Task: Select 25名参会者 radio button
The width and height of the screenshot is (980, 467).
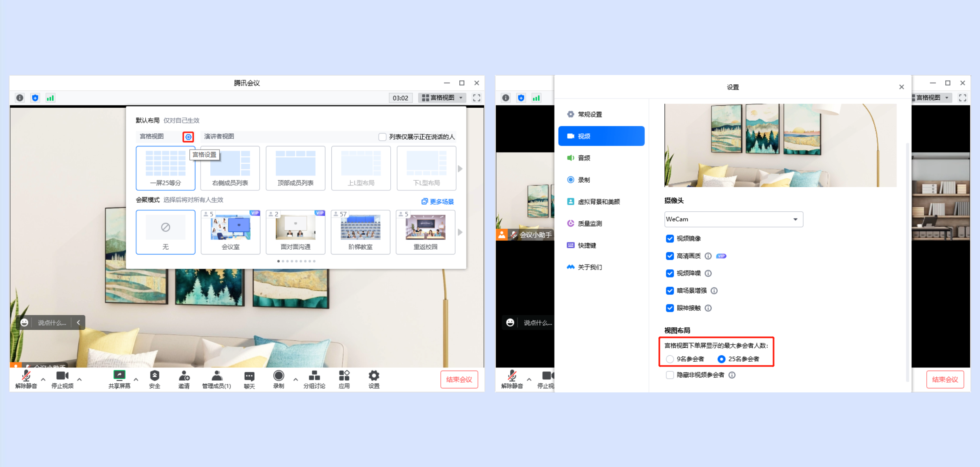Action: (721, 359)
